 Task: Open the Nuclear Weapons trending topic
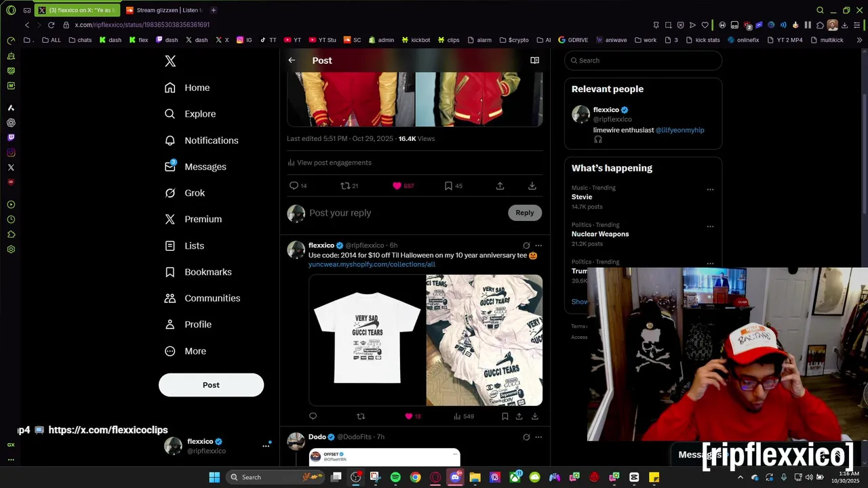pyautogui.click(x=600, y=234)
